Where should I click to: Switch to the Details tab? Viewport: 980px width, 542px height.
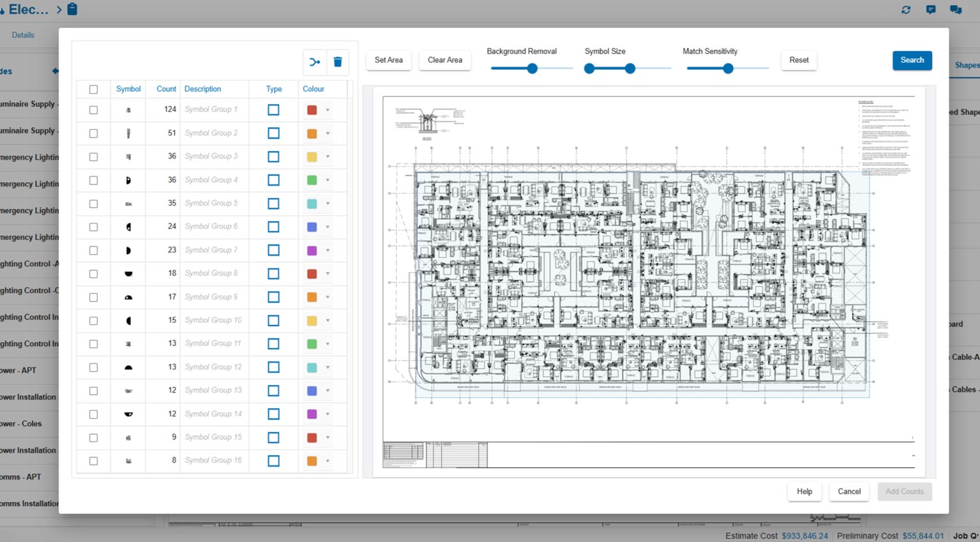tap(23, 35)
